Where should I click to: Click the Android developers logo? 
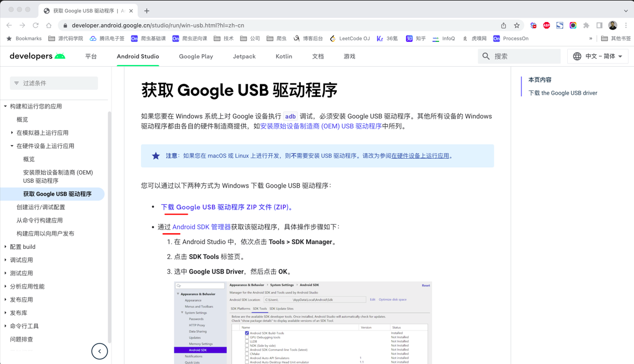[37, 56]
